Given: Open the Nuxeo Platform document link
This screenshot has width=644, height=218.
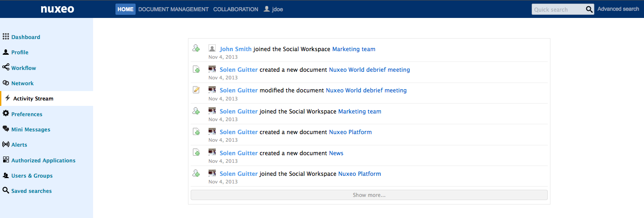Looking at the screenshot, I should tap(350, 132).
